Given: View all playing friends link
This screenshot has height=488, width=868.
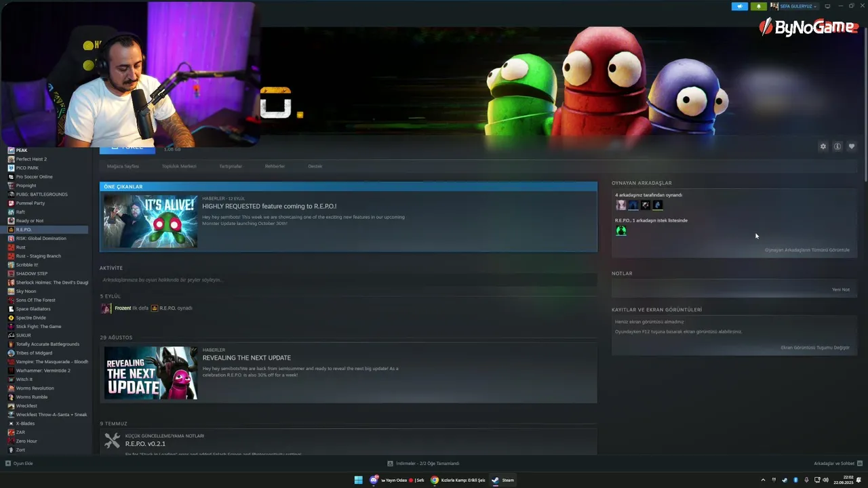Looking at the screenshot, I should point(807,250).
